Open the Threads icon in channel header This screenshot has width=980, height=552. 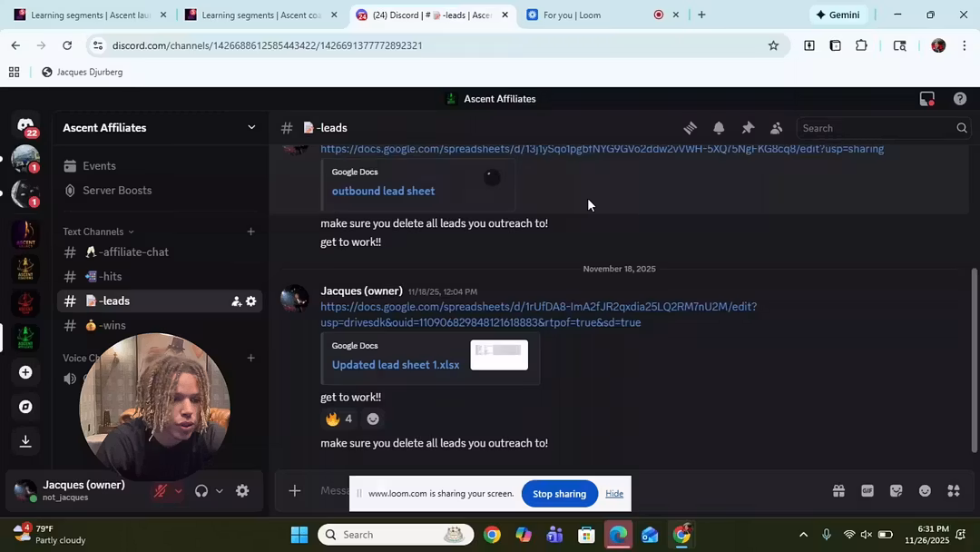tap(690, 128)
